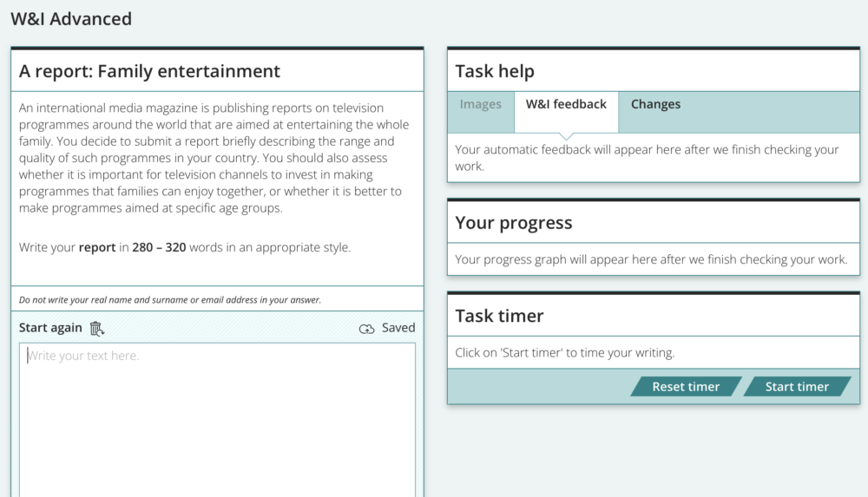Click the Start again label
Image resolution: width=868 pixels, height=497 pixels.
[x=50, y=328]
